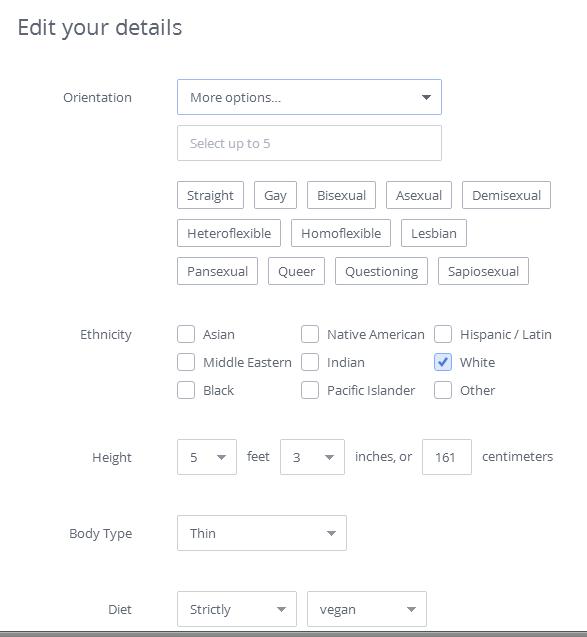This screenshot has height=637, width=587.
Task: Pick the Demisexual orientation tag
Action: pos(506,195)
